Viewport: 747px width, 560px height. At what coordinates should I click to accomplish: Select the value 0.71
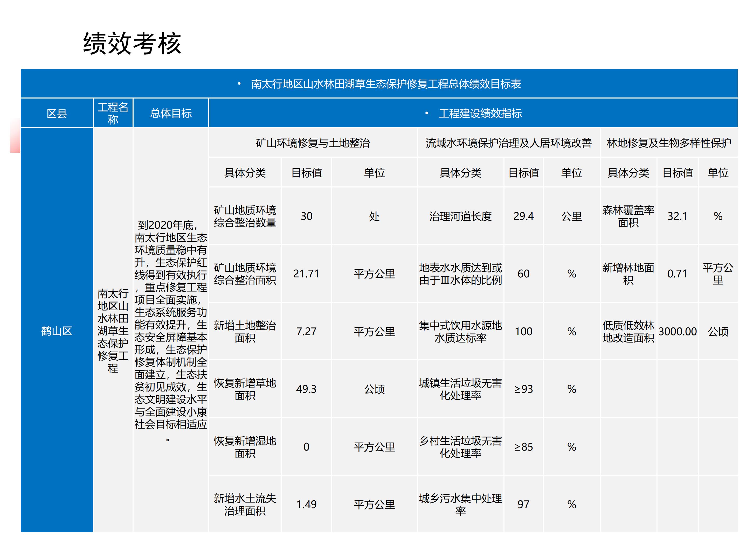pos(677,274)
